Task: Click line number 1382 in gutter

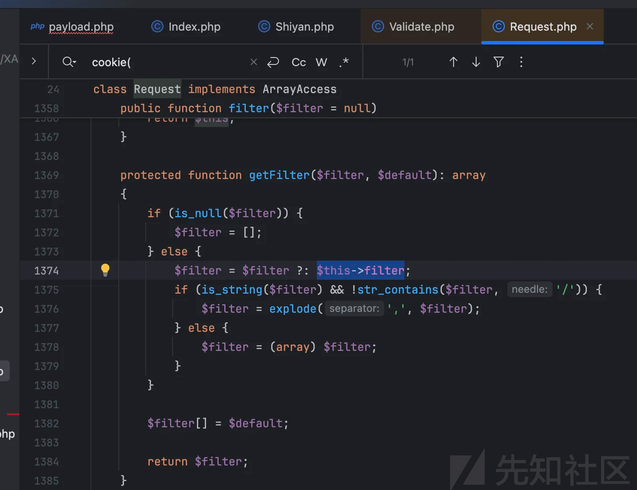Action: point(46,423)
